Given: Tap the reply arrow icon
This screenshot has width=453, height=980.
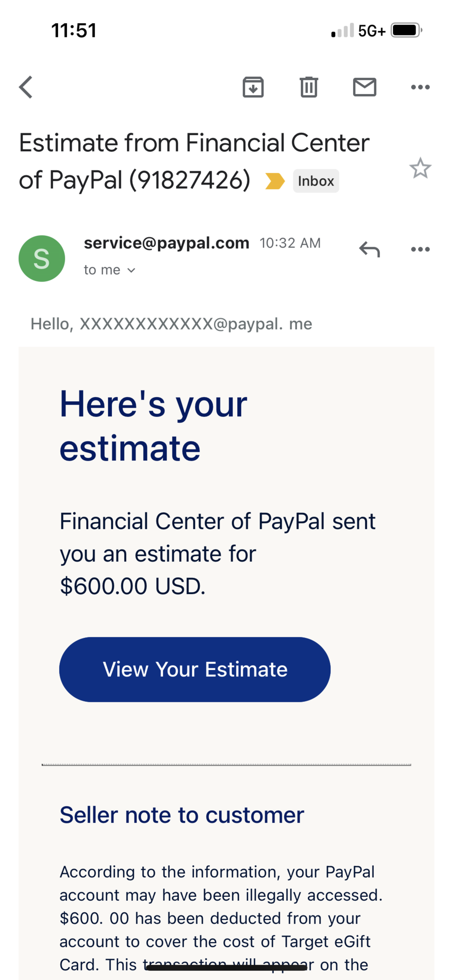Looking at the screenshot, I should 369,250.
